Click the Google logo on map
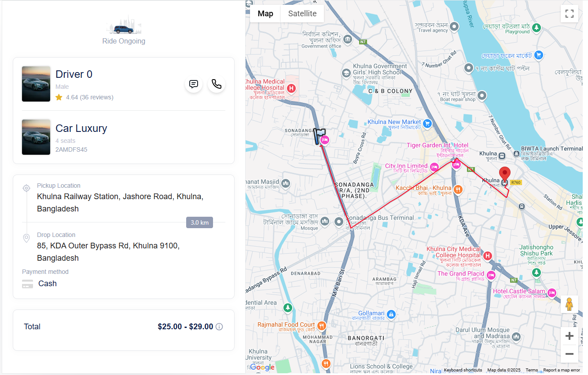 point(262,368)
